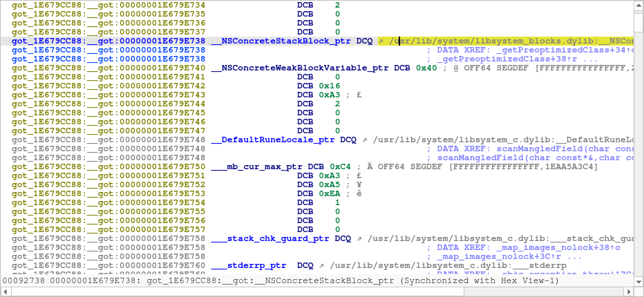Click the address 00000001E679E747 line
Viewport: 644px width, 297px height.
[x=108, y=131]
